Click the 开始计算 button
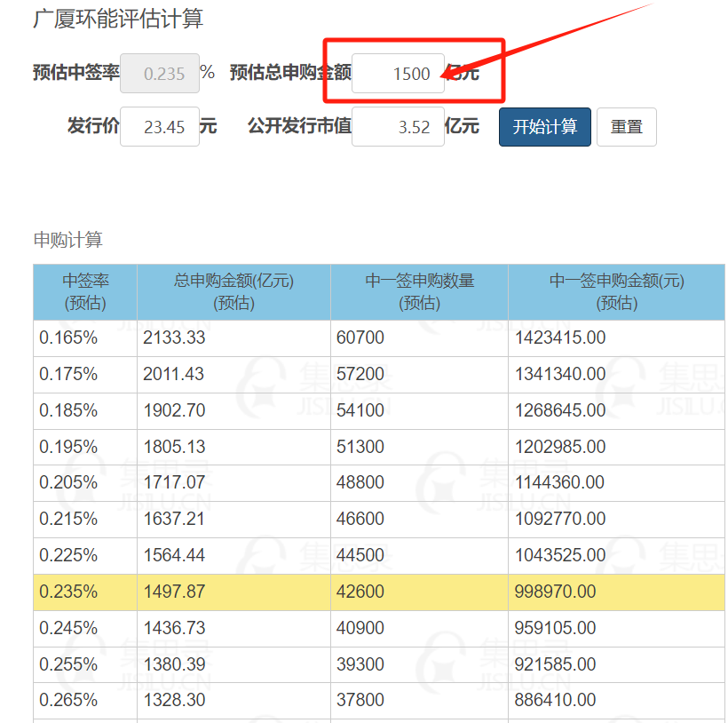This screenshot has height=723, width=728. coord(544,127)
